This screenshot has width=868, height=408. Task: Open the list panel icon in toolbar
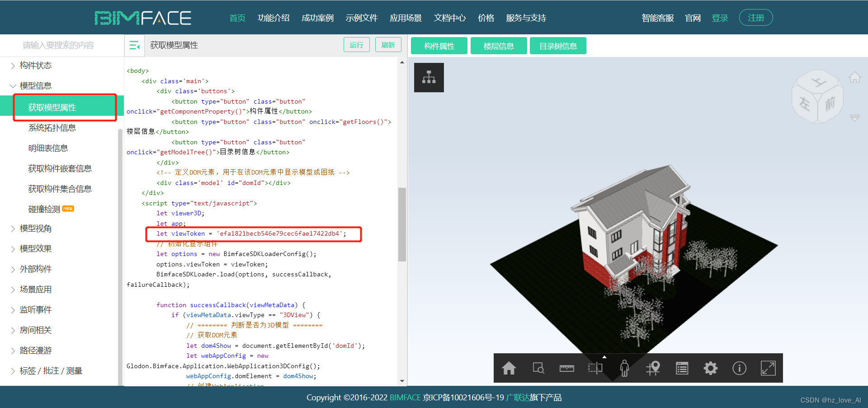point(682,368)
